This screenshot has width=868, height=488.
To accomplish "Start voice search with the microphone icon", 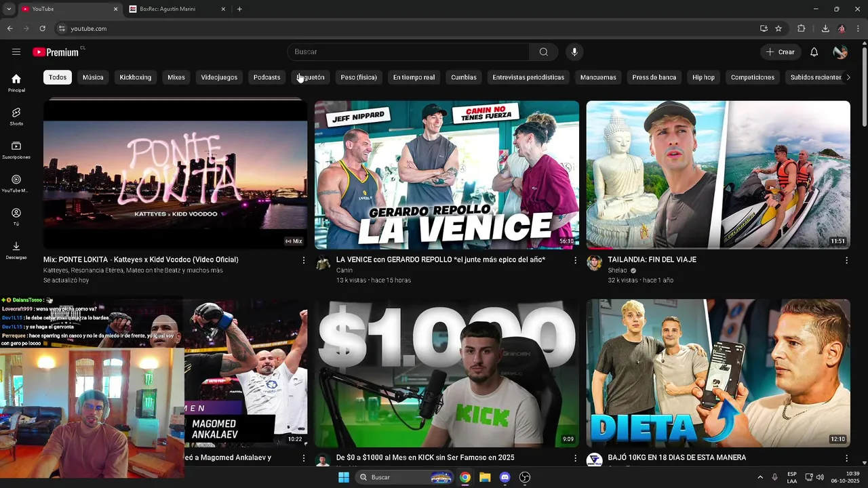I will point(574,52).
